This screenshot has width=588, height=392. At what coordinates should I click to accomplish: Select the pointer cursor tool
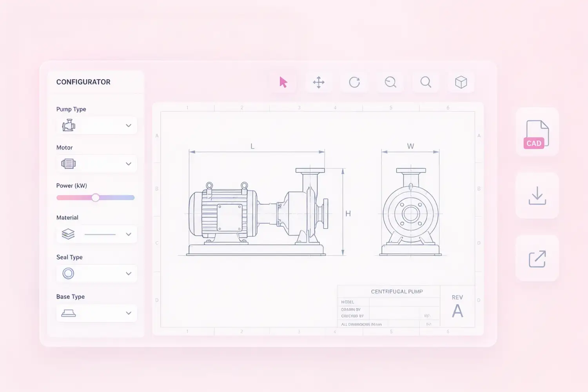[x=283, y=82]
